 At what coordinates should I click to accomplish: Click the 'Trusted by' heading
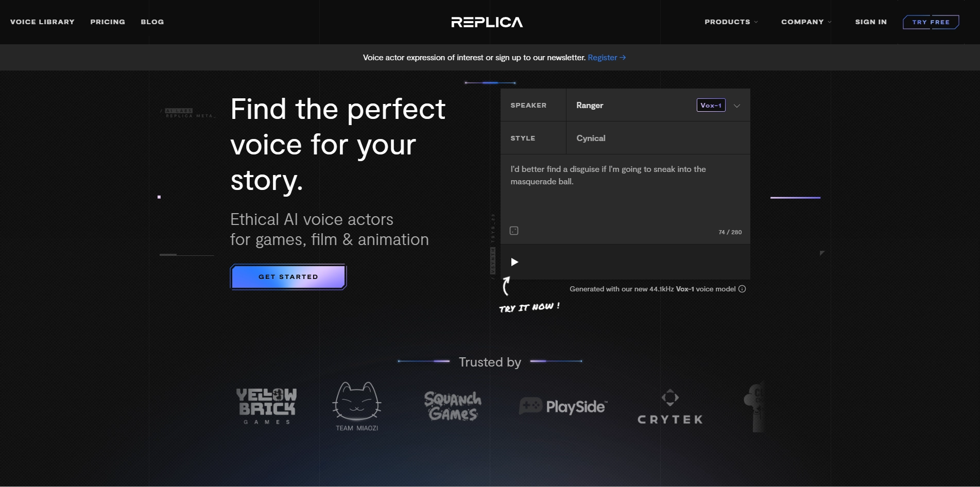pyautogui.click(x=490, y=362)
